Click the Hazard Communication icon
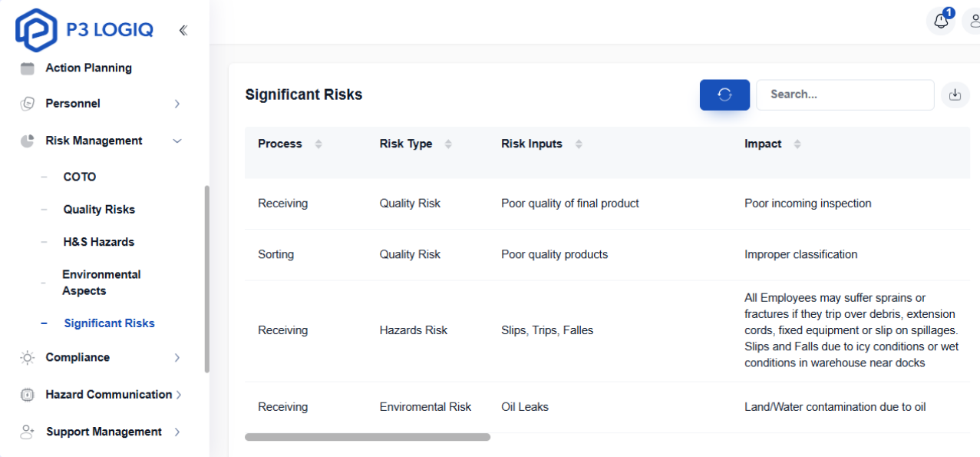 pos(28,395)
